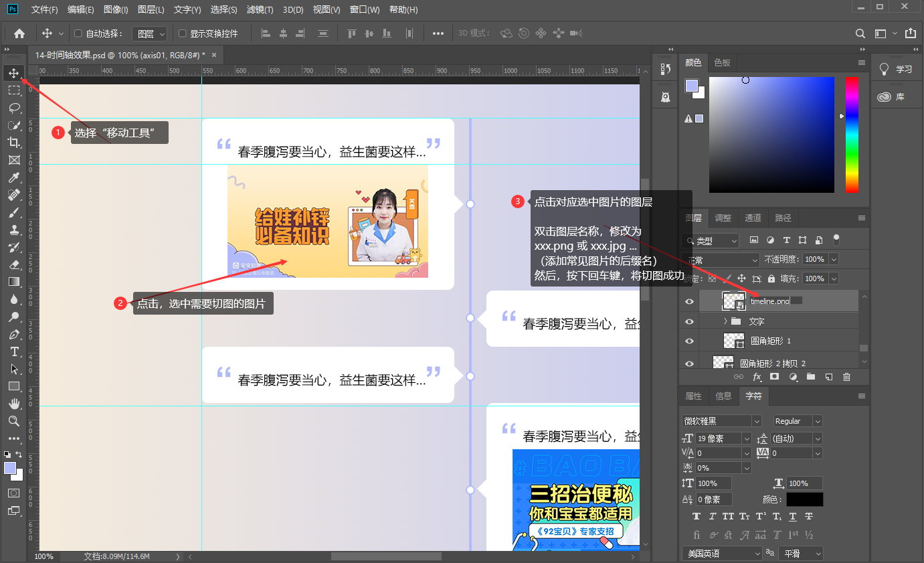Enable the 自动选择 checkbox
The width and height of the screenshot is (924, 563).
(x=78, y=33)
